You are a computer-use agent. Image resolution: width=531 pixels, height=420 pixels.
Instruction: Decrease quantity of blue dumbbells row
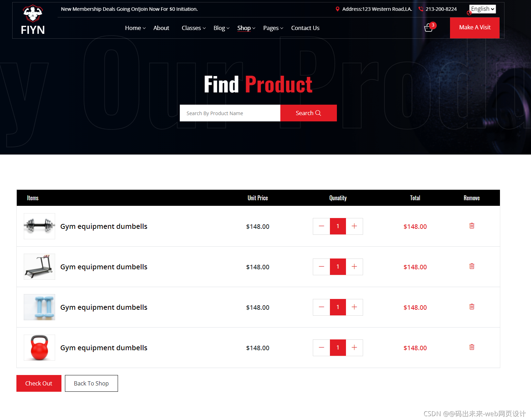(x=322, y=307)
